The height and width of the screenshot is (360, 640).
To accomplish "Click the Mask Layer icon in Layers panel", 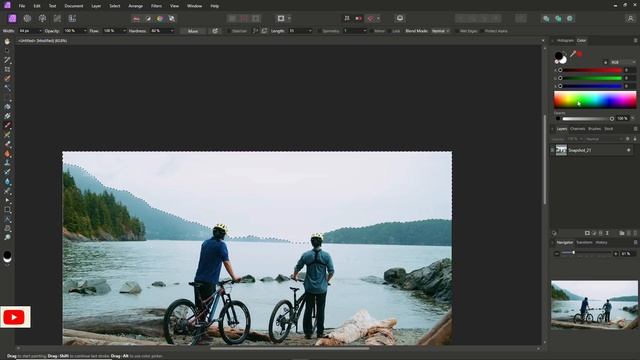I will 587,233.
